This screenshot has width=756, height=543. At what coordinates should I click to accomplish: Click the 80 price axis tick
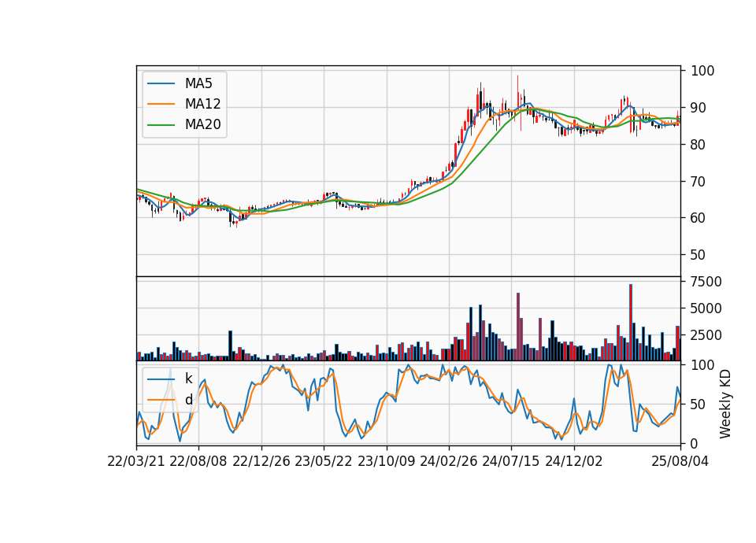tap(698, 145)
